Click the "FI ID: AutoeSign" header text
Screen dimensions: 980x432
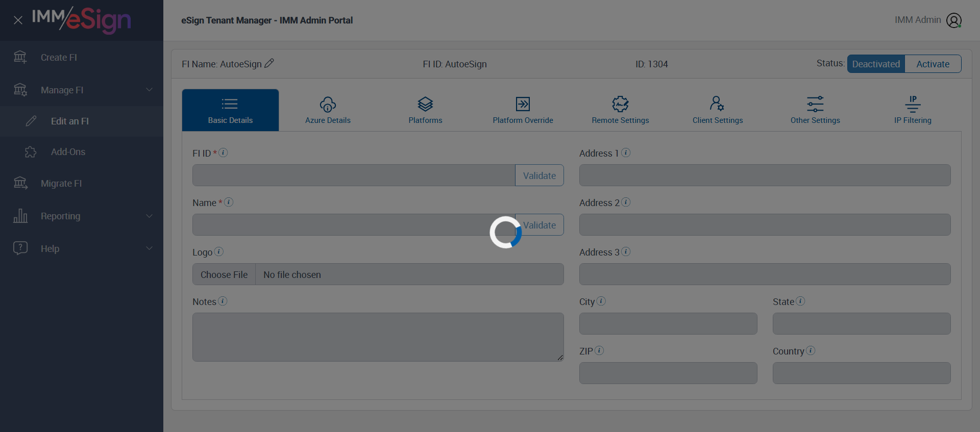pos(455,64)
